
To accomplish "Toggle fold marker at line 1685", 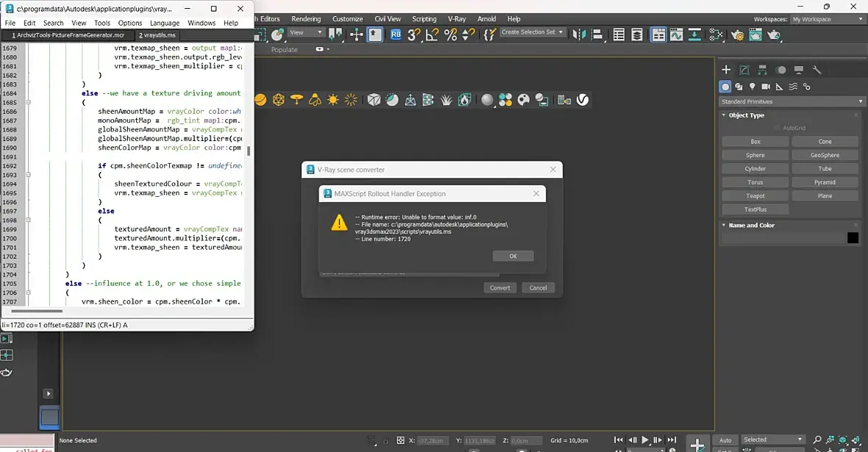I will click(29, 102).
